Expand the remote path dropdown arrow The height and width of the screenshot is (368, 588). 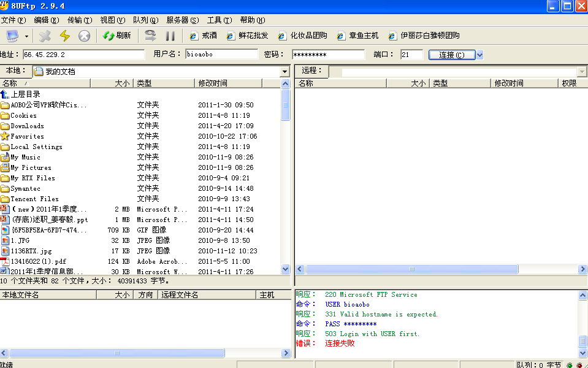(582, 71)
